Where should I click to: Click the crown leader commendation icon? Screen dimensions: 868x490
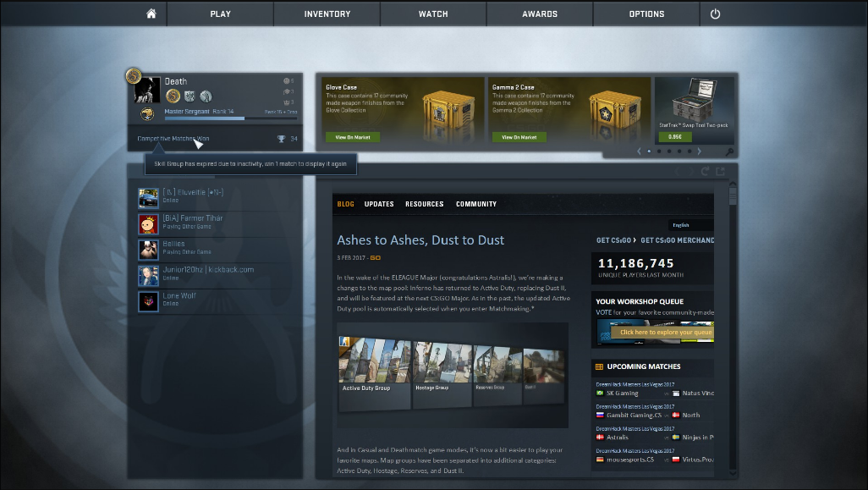coord(286,102)
